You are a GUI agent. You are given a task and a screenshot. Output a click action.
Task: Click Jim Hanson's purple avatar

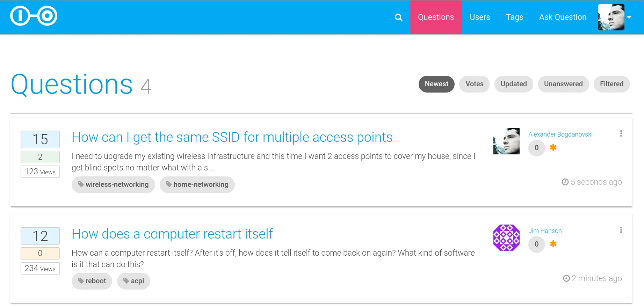tap(506, 237)
